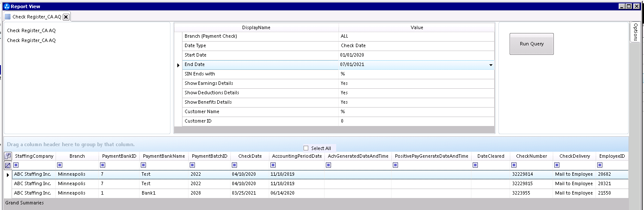
Task: Open the PaymentBankName column filter operator icon
Action: tap(144, 165)
